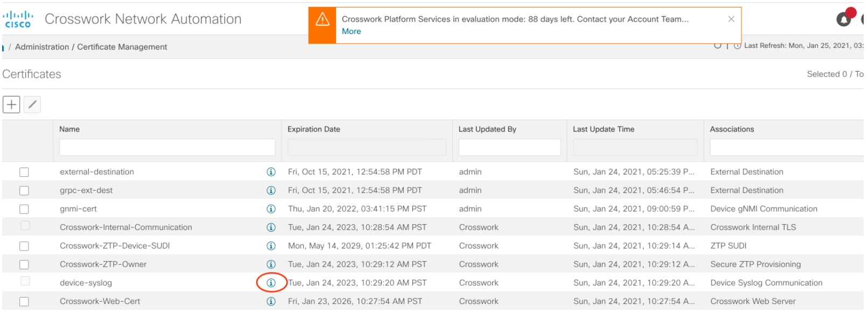Screen dimensions: 868x319
Task: Click the Crosswork Internal TLS association
Action: [753, 227]
